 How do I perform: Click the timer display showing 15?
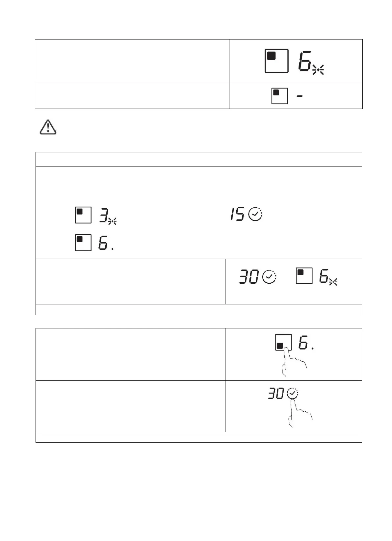pyautogui.click(x=237, y=215)
